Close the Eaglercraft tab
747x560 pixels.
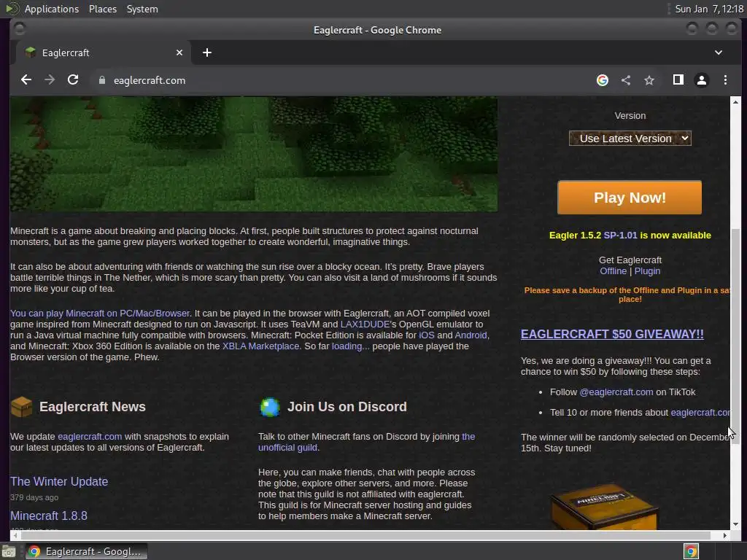[179, 52]
